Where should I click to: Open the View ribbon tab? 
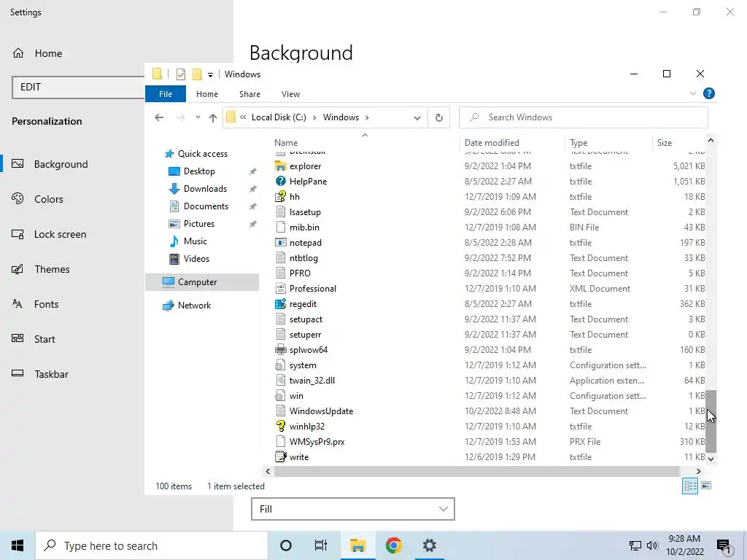tap(290, 94)
